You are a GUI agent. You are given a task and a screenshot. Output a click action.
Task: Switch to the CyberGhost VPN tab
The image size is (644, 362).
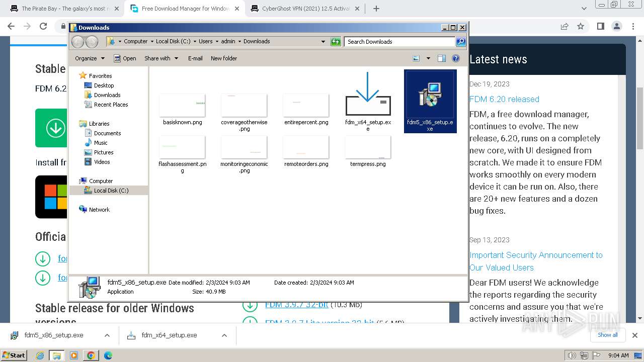point(305,9)
